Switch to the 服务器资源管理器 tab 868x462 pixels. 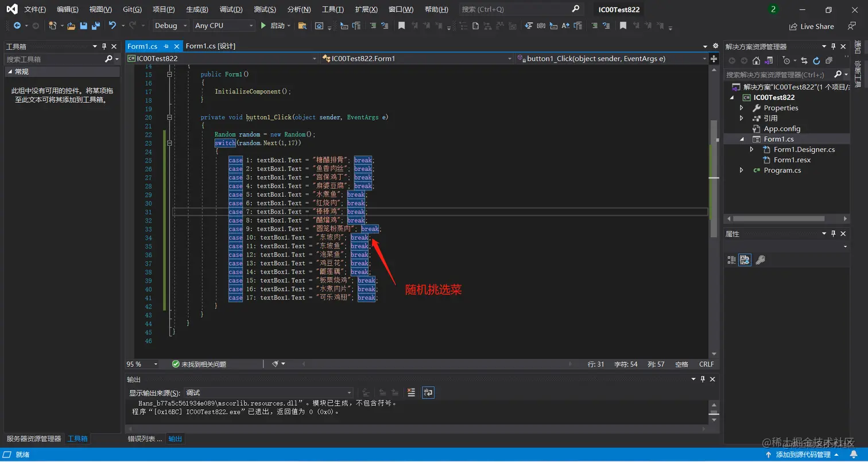[x=33, y=438]
